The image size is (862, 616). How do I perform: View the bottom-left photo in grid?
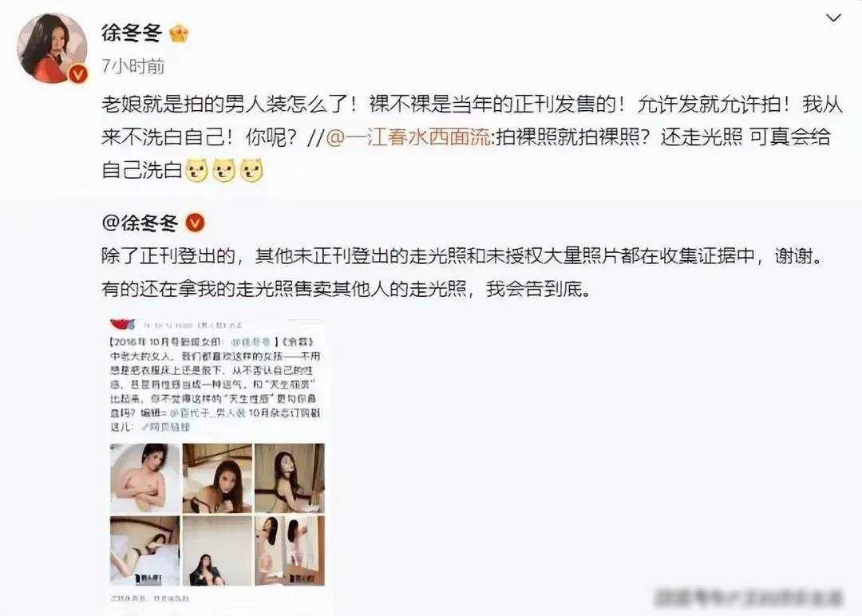click(145, 551)
